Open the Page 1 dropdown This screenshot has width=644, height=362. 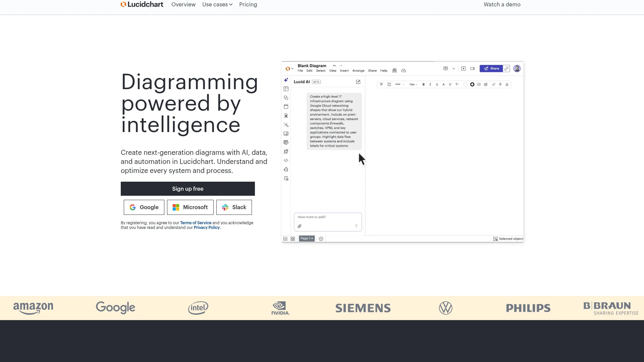click(x=307, y=239)
